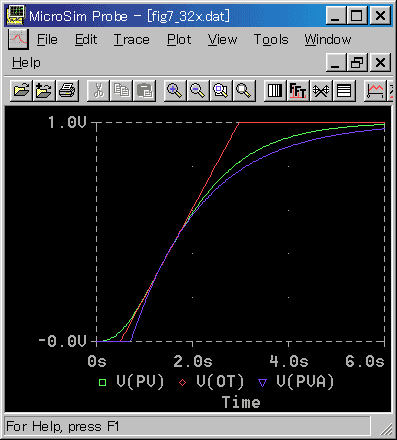
Task: Click the window resize grip in the status bar
Action: pyautogui.click(x=386, y=429)
